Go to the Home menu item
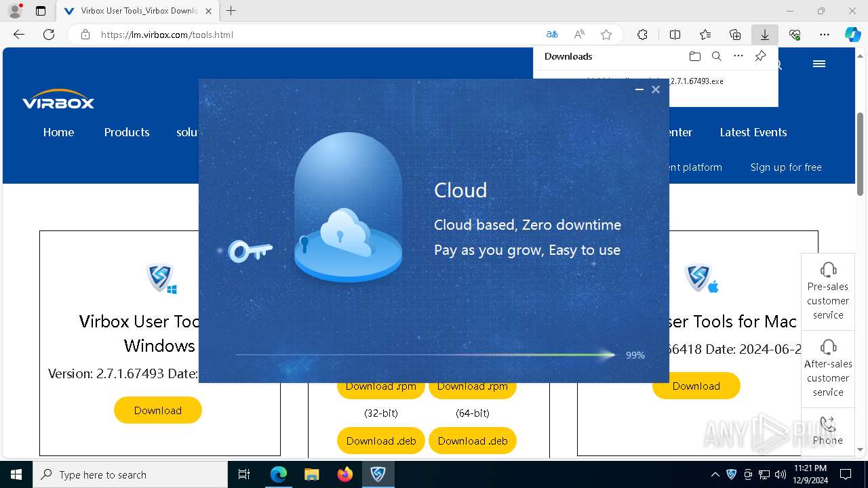Screen dimensions: 868x488 (58, 132)
